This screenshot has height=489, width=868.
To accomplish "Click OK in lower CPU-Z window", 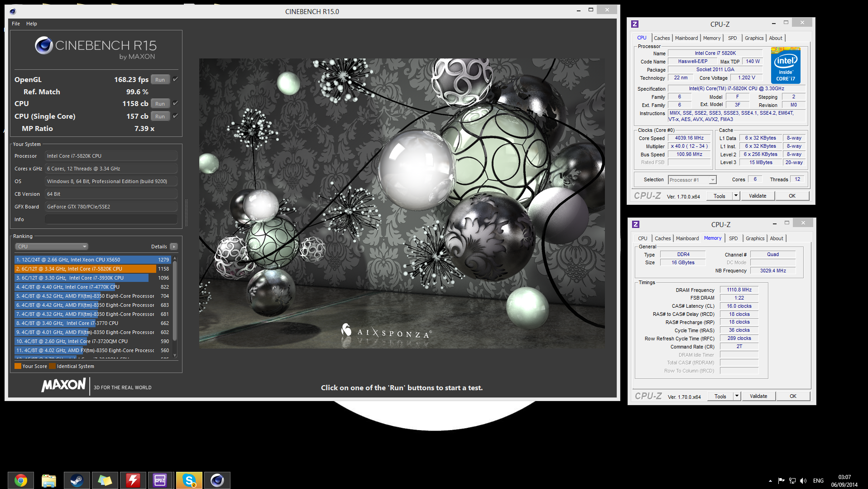I will point(793,396).
